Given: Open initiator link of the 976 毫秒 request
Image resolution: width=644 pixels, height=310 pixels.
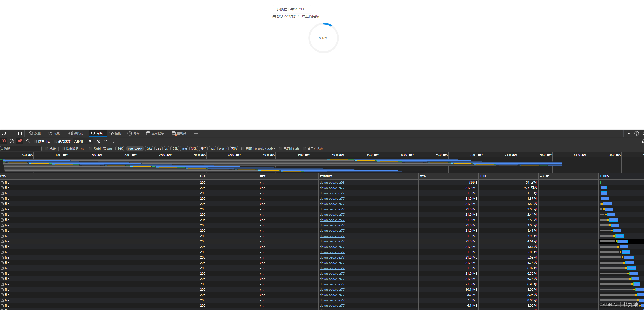Looking at the screenshot, I should click(x=332, y=188).
